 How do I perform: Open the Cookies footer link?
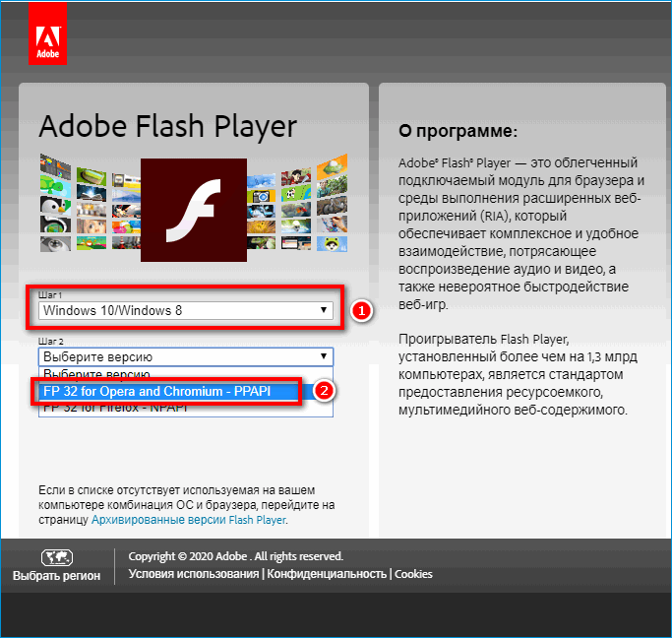tap(413, 574)
